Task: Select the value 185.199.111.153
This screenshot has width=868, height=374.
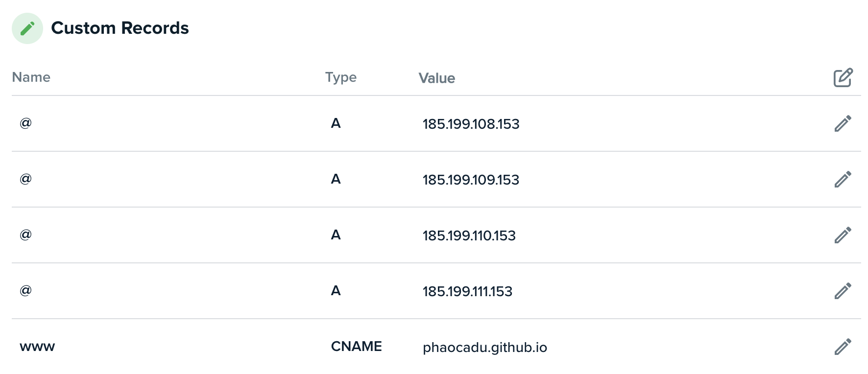Action: pos(468,291)
